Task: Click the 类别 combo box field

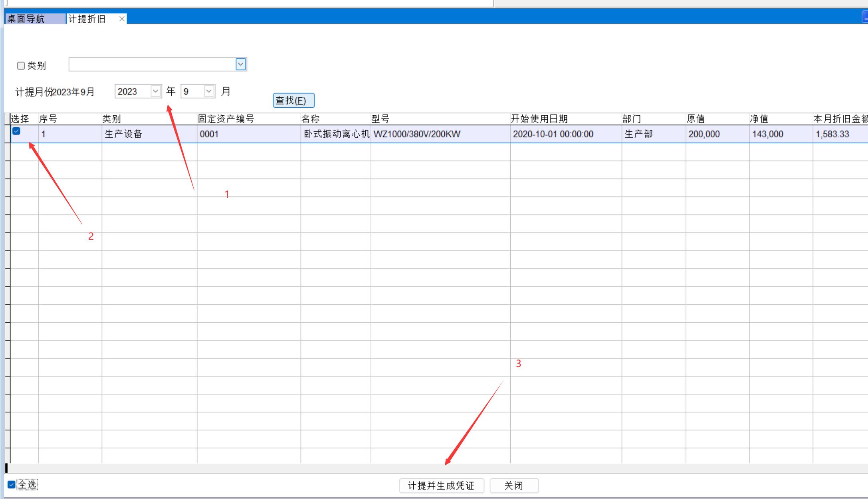Action: point(152,64)
